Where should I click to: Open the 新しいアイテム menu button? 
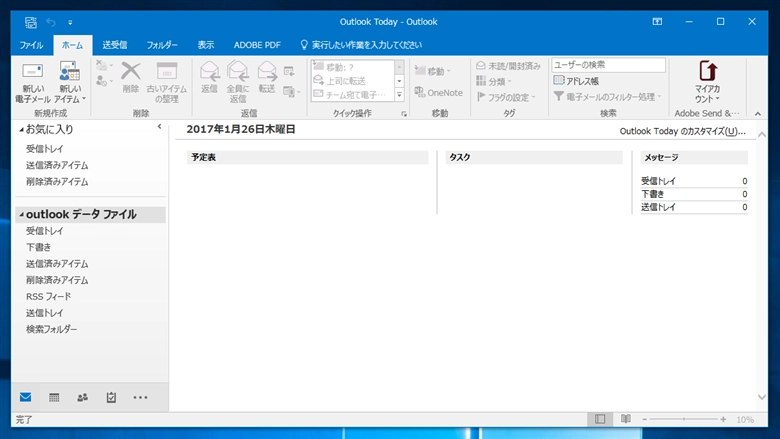tap(70, 82)
